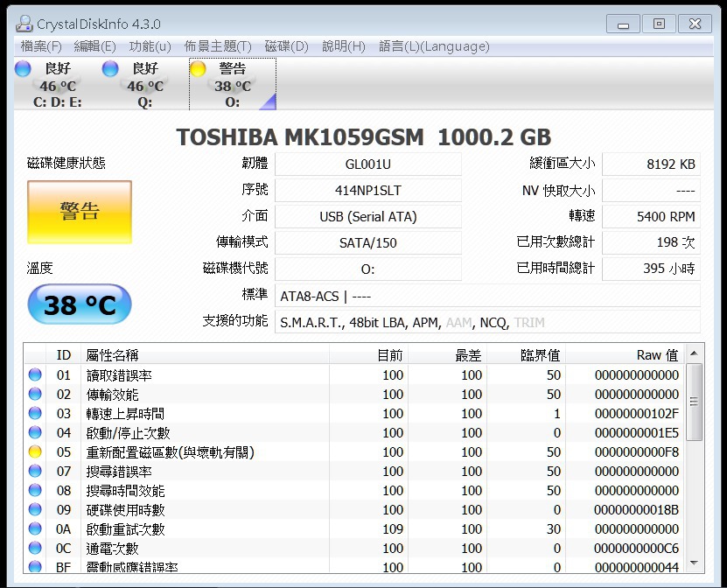The height and width of the screenshot is (588, 727).
Task: Click the attribute list scrollbar thumb
Action: coord(694,402)
